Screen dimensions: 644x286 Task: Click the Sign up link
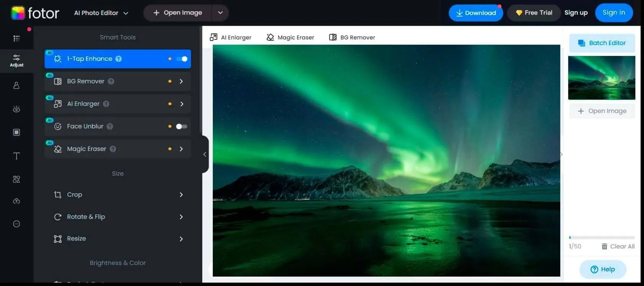coord(576,13)
